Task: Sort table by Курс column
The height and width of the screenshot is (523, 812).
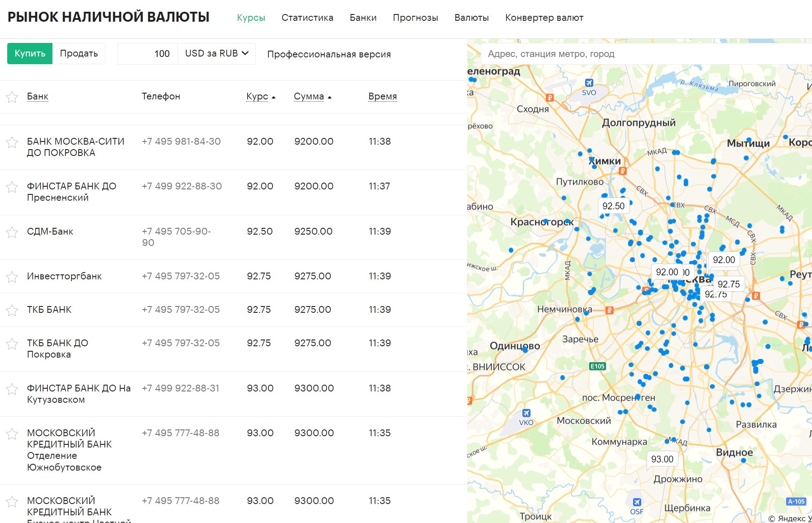Action: point(258,96)
